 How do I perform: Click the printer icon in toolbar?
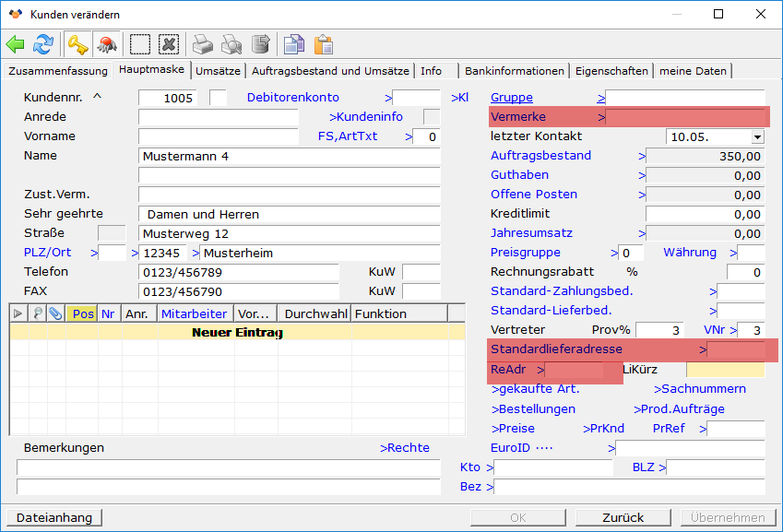tap(203, 44)
